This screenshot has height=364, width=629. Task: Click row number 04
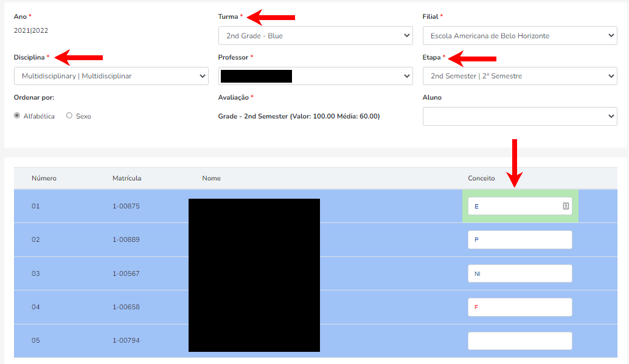(x=36, y=307)
